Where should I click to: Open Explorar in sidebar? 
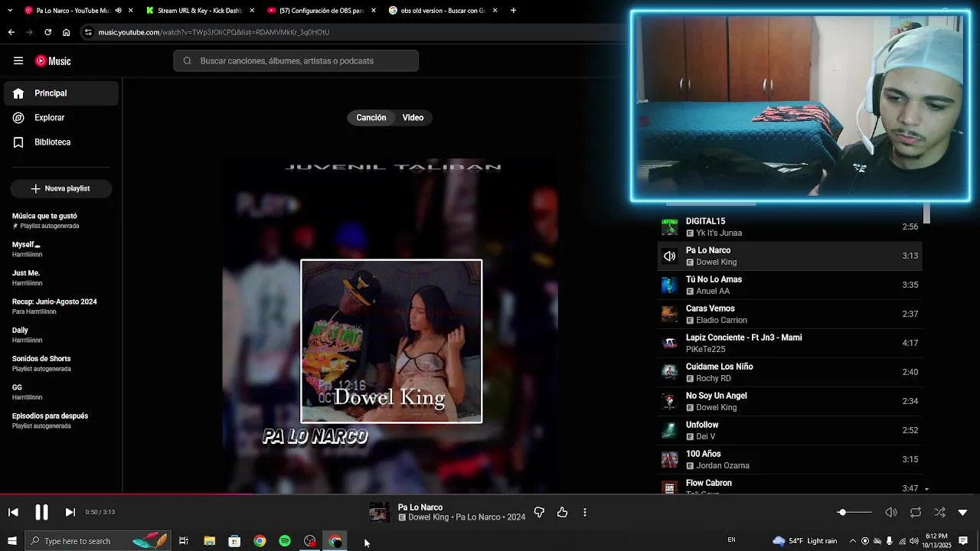(x=61, y=118)
